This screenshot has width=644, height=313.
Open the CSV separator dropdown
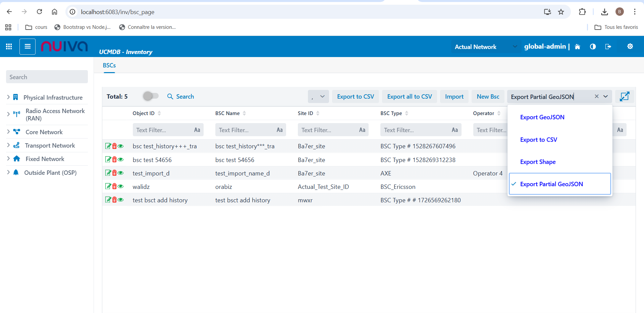318,97
